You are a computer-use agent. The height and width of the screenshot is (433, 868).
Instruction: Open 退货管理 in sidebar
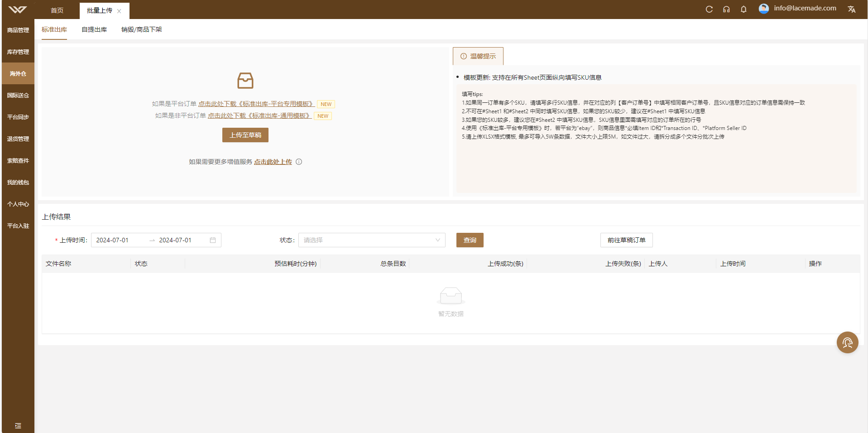tap(18, 139)
